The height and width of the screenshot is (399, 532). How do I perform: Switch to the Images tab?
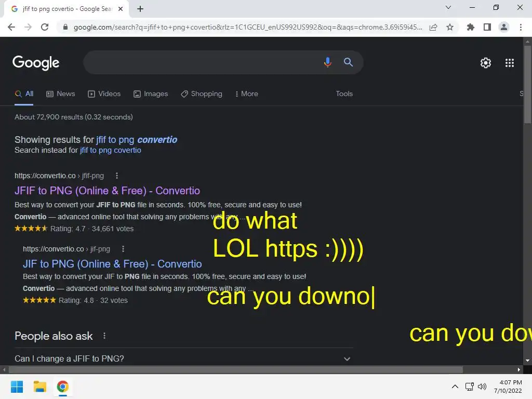151,94
